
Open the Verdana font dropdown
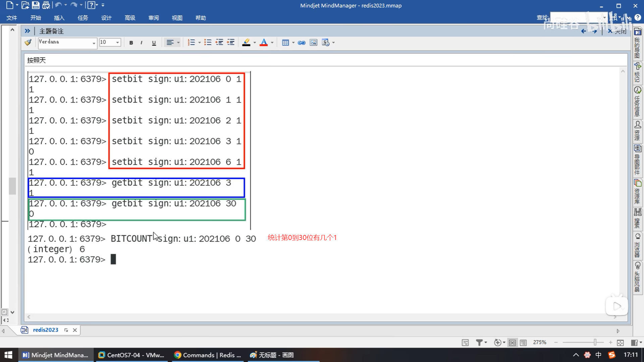[94, 43]
